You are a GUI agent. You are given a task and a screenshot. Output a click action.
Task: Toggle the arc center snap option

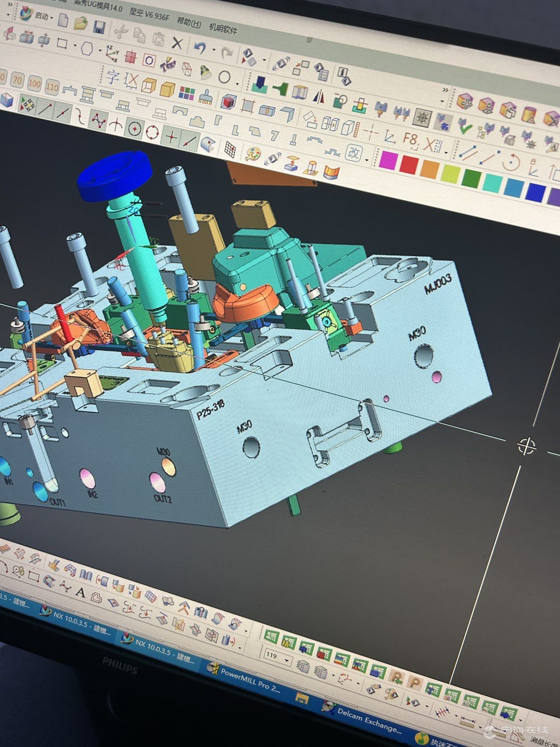pyautogui.click(x=135, y=128)
